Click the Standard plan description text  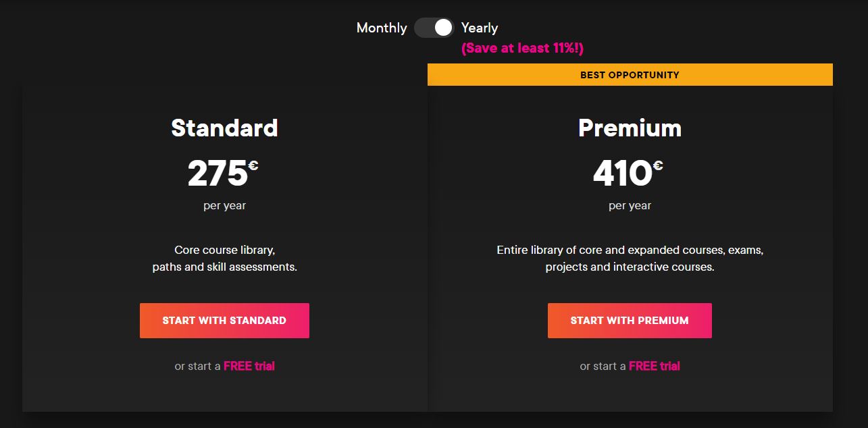(x=224, y=259)
